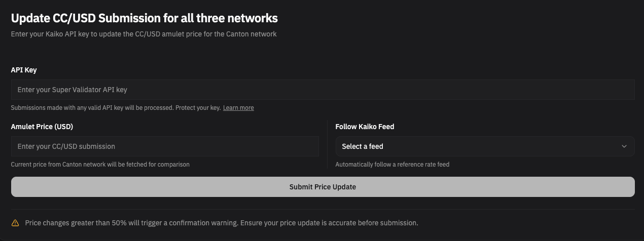Open the Learn more link

pyautogui.click(x=238, y=108)
